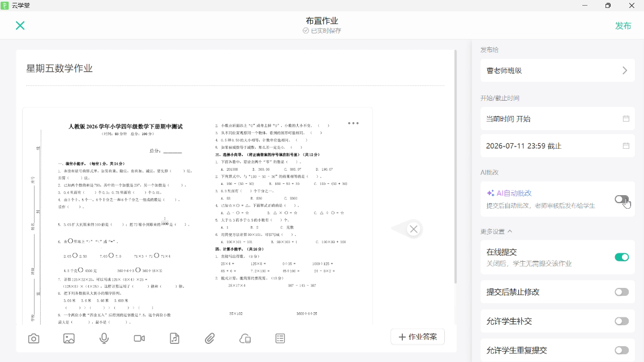The image size is (644, 362).
Task: Toggle AI自动批改 switch
Action: (x=621, y=199)
